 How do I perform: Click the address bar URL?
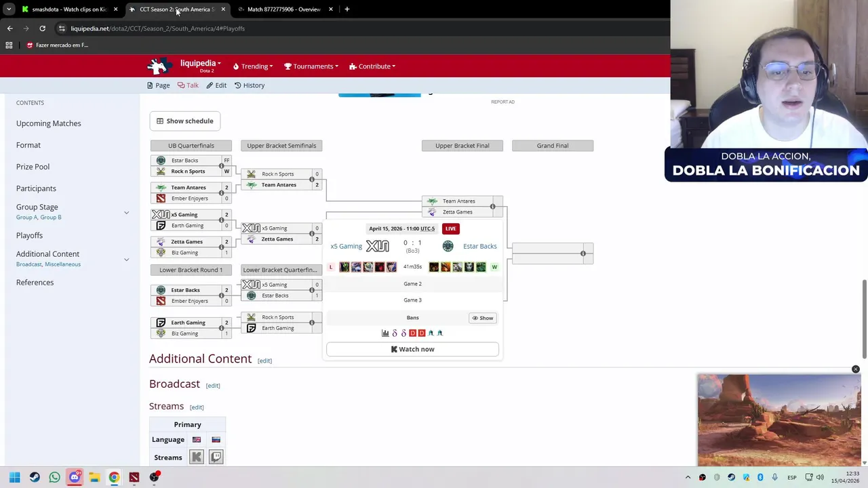pos(157,28)
